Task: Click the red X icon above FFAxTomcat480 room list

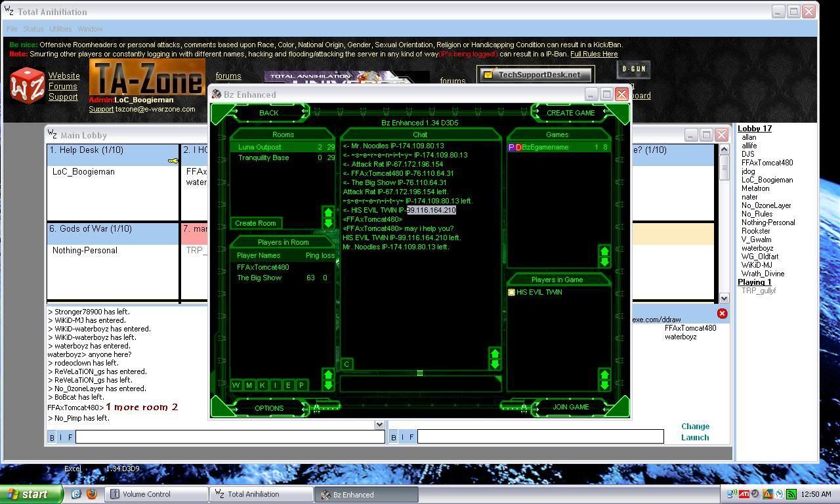Action: click(x=722, y=314)
